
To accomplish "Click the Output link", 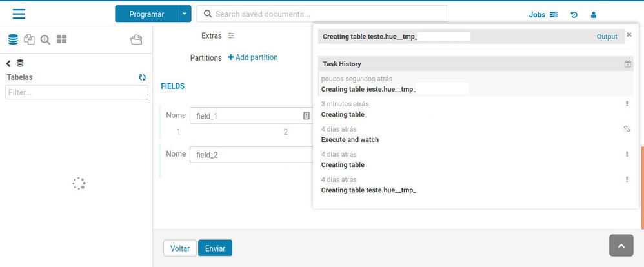I will [607, 37].
